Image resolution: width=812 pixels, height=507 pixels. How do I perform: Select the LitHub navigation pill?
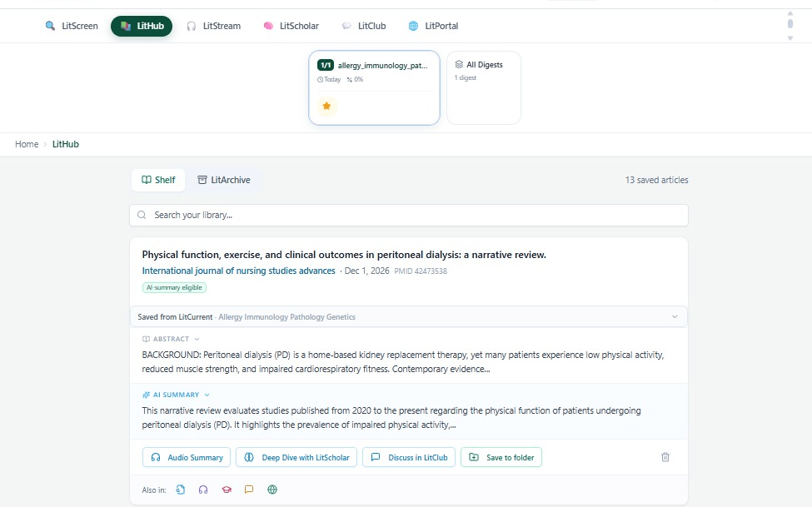[x=142, y=26]
